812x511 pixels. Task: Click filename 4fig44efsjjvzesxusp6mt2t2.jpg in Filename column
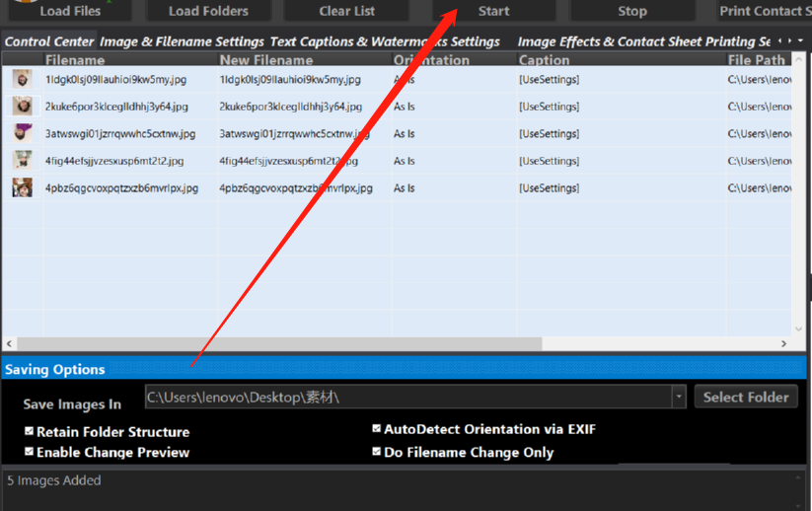[x=114, y=161]
